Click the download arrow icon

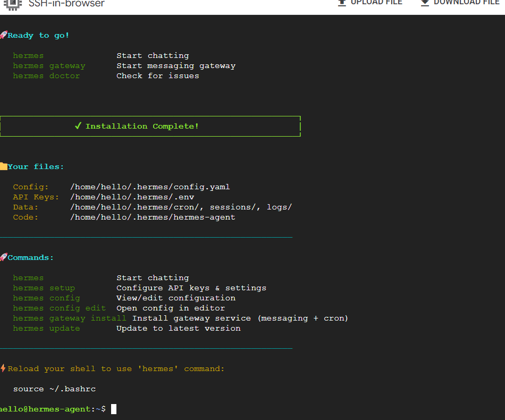425,3
